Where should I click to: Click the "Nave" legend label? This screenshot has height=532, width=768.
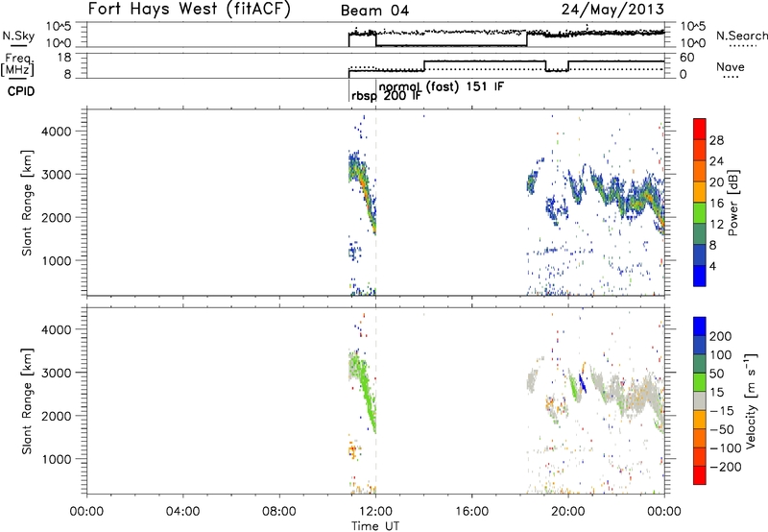[x=731, y=66]
